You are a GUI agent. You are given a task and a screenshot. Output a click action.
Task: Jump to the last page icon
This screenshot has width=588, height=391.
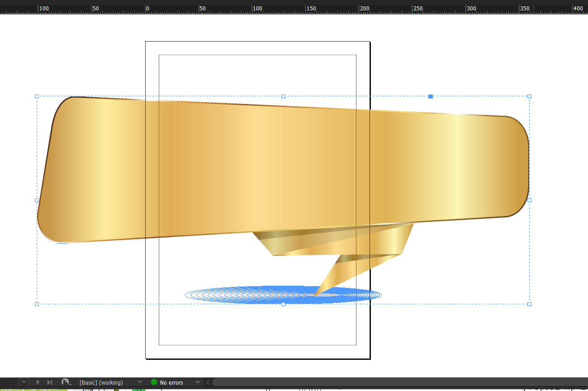[x=50, y=382]
